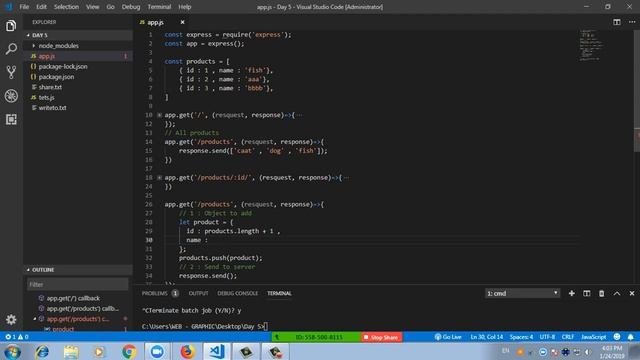Maximize the terminal panel size
Screen dimensions: 640x360
pyautogui.click(x=617, y=293)
